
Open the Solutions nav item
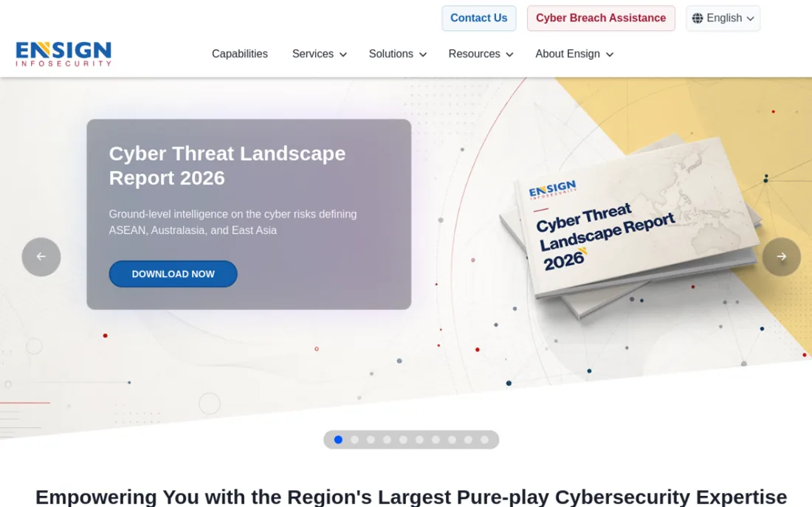[x=391, y=54]
